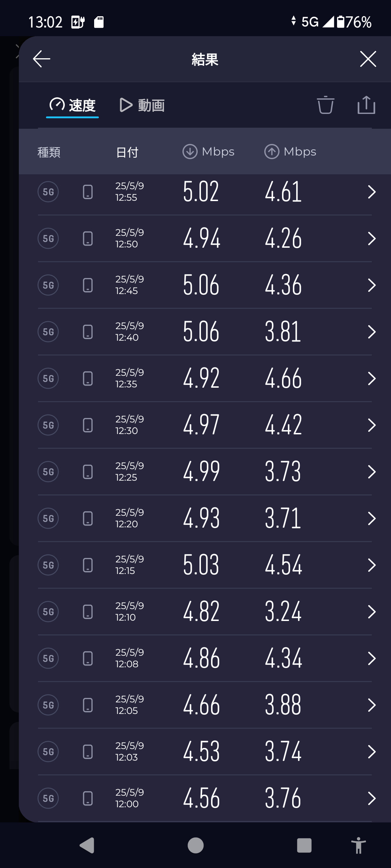The image size is (391, 868).
Task: Tap the 5G badge on the 12:55 result
Action: [48, 192]
